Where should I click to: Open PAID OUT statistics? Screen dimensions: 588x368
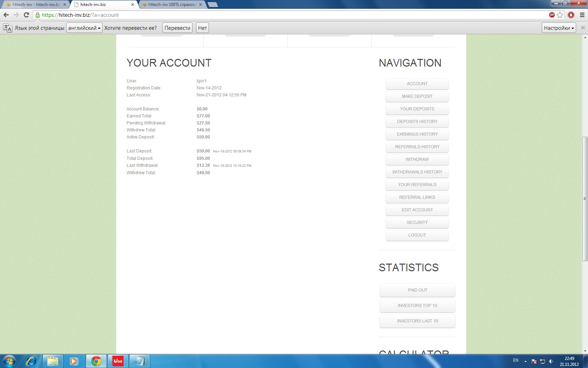click(418, 290)
